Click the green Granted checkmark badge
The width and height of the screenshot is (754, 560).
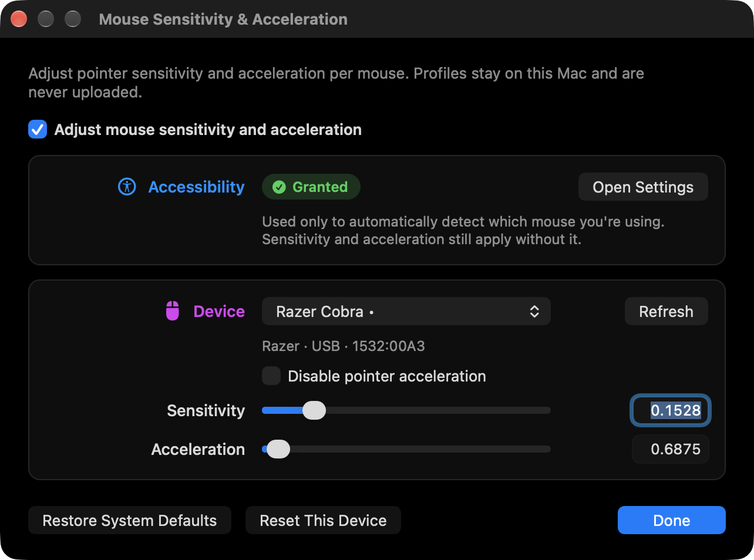tap(311, 187)
